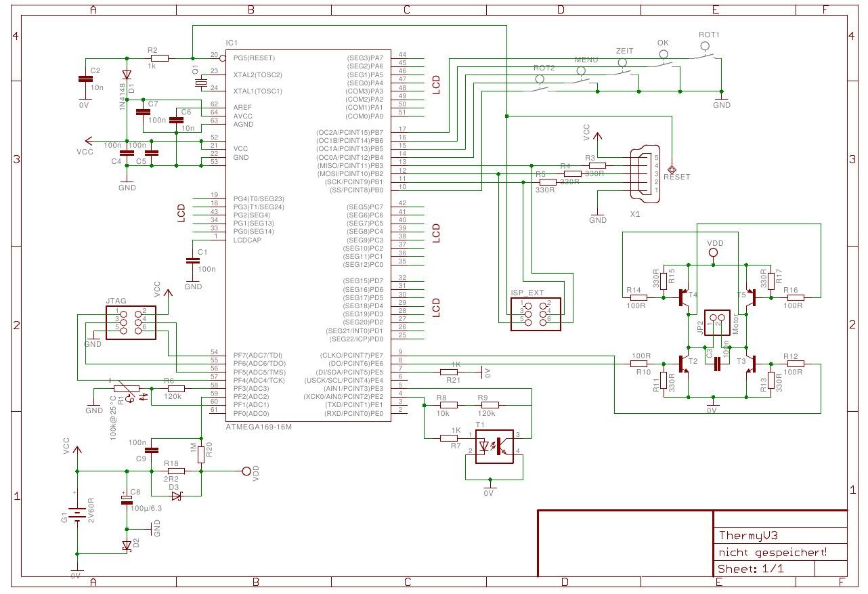Click the R1 thermistor symbol

click(126, 389)
